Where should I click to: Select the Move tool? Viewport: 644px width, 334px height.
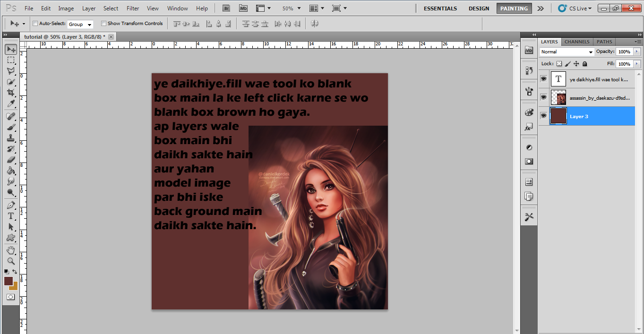[x=10, y=49]
